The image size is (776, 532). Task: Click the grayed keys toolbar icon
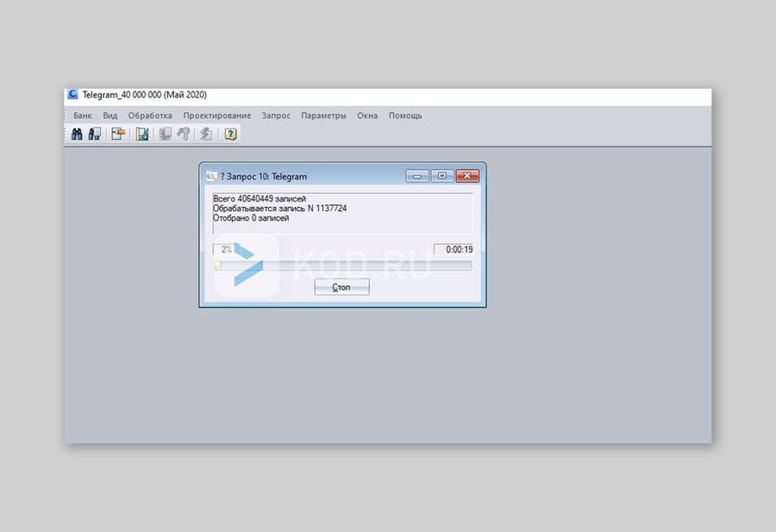184,134
